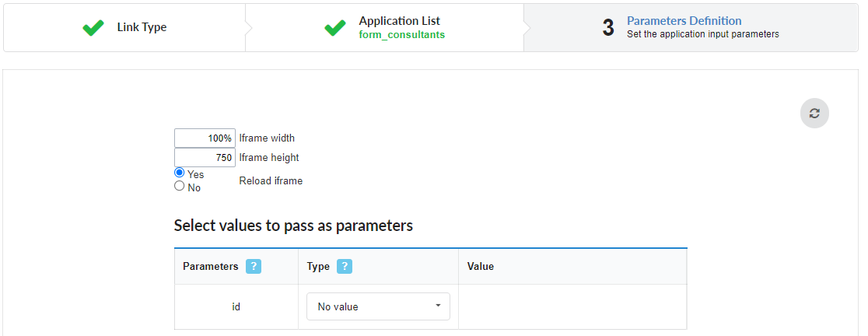The image size is (868, 336).
Task: Click the refresh icon button
Action: point(814,114)
